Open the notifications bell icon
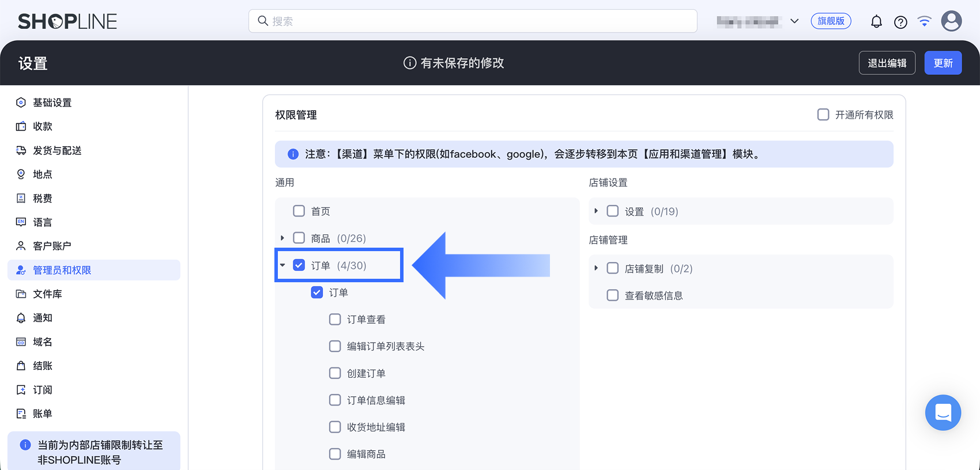The width and height of the screenshot is (980, 470). tap(876, 22)
